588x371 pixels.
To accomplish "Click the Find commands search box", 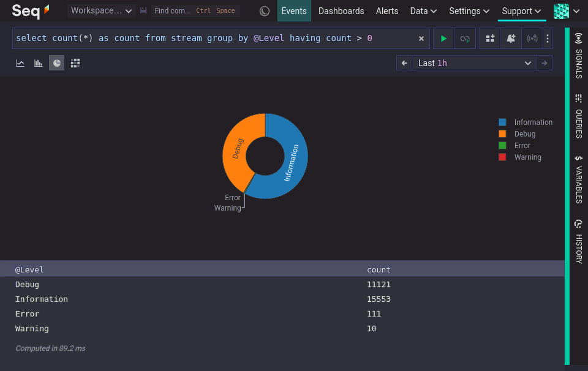I will 195,10.
